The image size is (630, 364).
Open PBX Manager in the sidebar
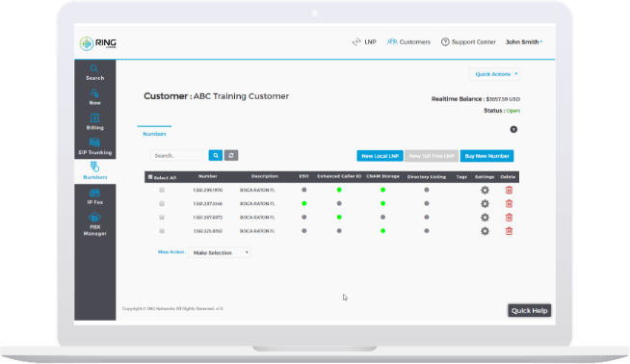coord(94,224)
